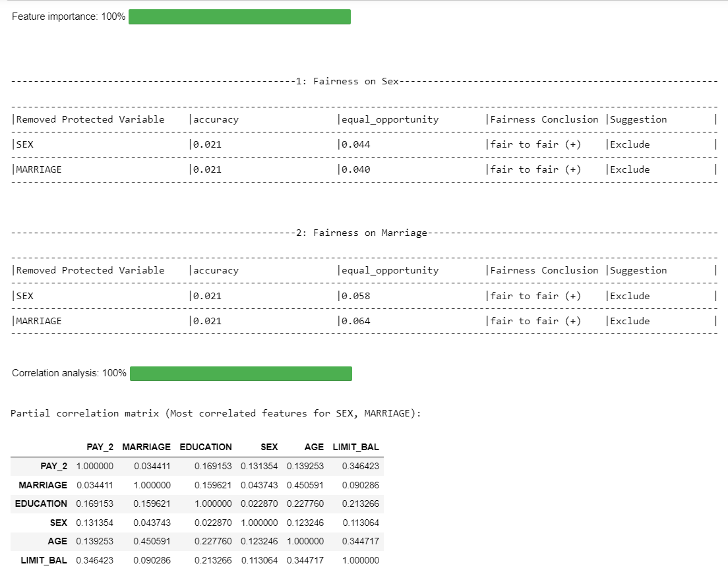Click the 'Partial correlation matrix' caption text
Image resolution: width=728 pixels, height=574 pixels.
pyautogui.click(x=215, y=413)
